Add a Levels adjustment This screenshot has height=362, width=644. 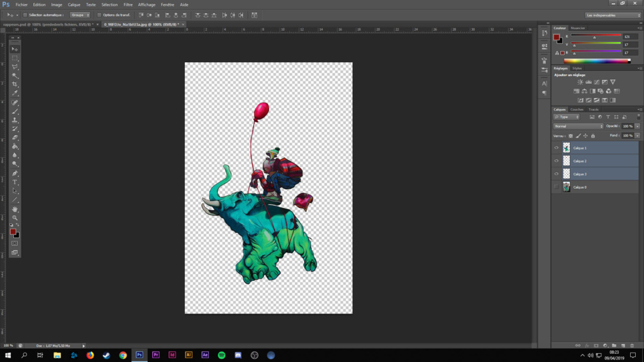(x=589, y=82)
